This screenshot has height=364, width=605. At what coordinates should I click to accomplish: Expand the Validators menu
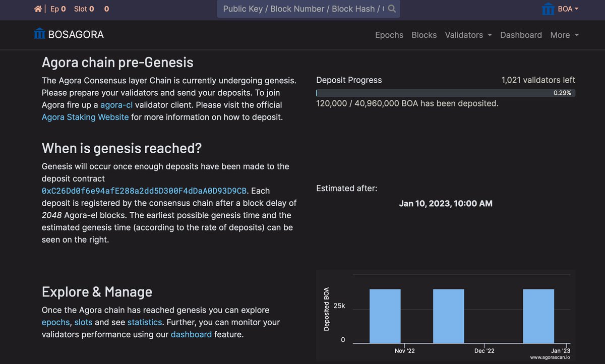[x=468, y=35]
